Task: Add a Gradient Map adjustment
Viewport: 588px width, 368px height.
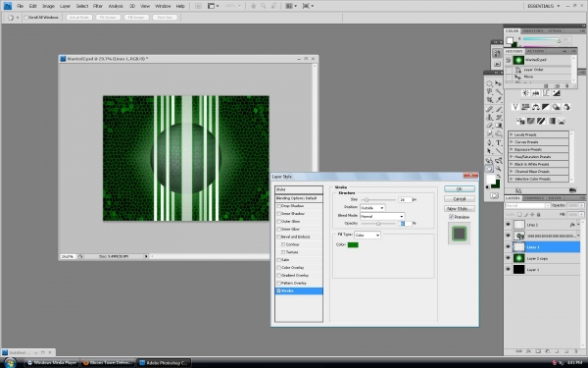Action: point(551,121)
